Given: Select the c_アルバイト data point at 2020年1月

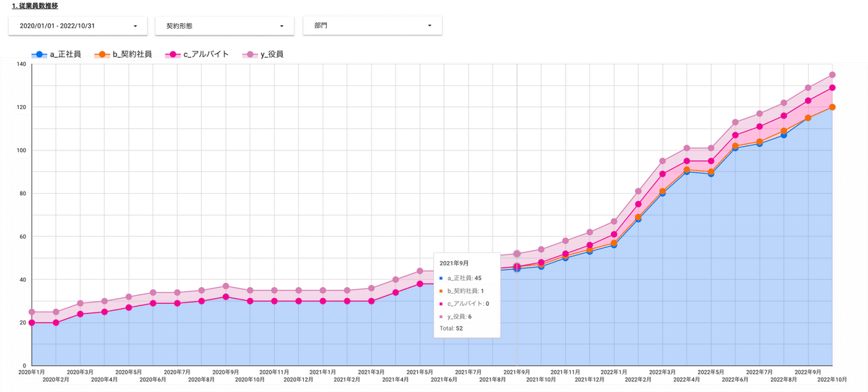Looking at the screenshot, I should pyautogui.click(x=32, y=323).
